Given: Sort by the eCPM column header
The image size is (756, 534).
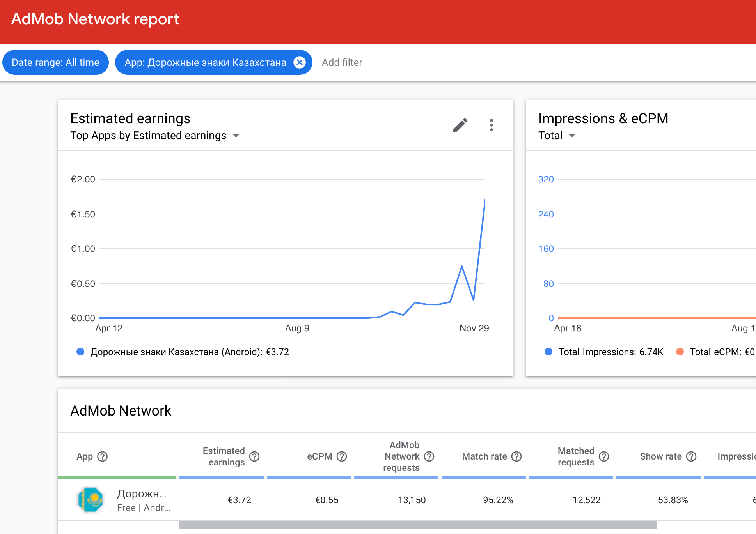Looking at the screenshot, I should coord(319,456).
